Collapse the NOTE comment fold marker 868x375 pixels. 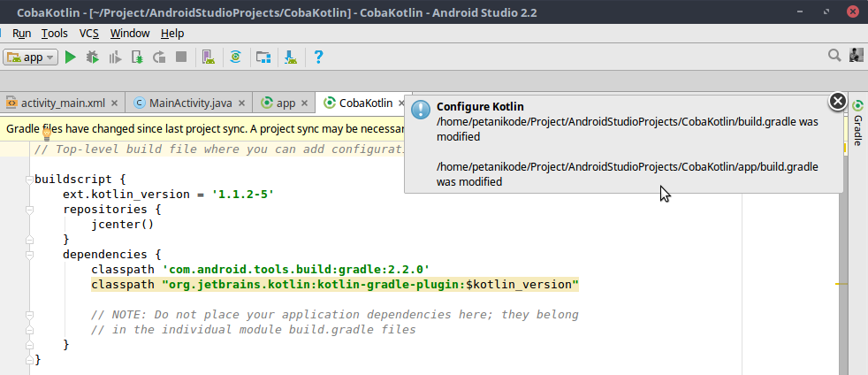[x=29, y=315]
